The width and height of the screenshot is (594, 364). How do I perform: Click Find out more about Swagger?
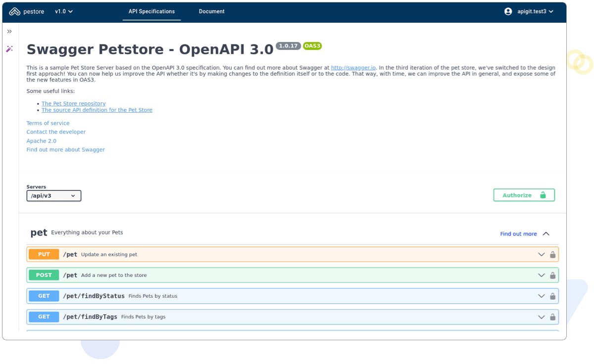66,150
